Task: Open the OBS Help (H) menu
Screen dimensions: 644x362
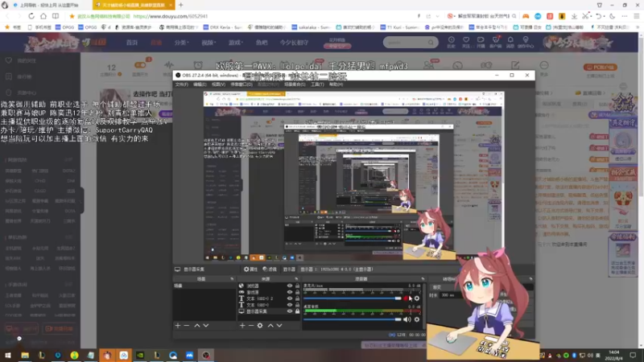Action: (336, 84)
